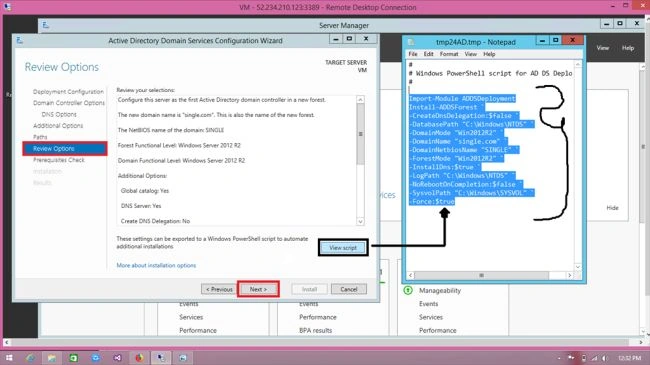This screenshot has height=365, width=650.
Task: Open File Explorer folder icon on taskbar
Action: (52, 358)
